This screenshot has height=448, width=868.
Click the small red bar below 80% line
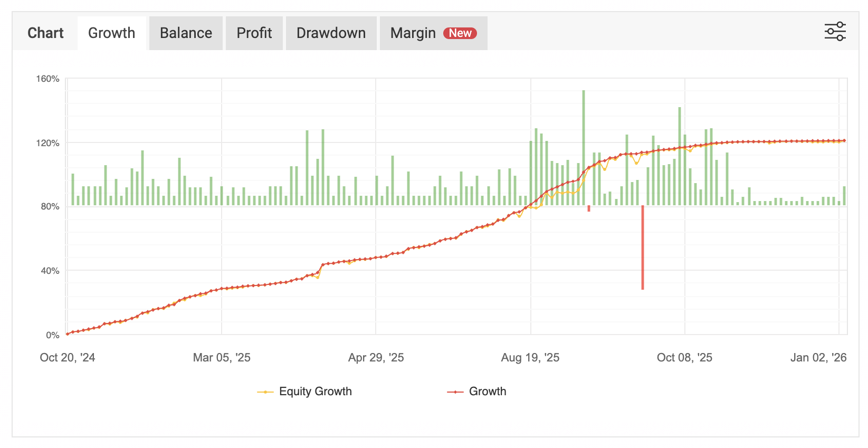pyautogui.click(x=589, y=209)
